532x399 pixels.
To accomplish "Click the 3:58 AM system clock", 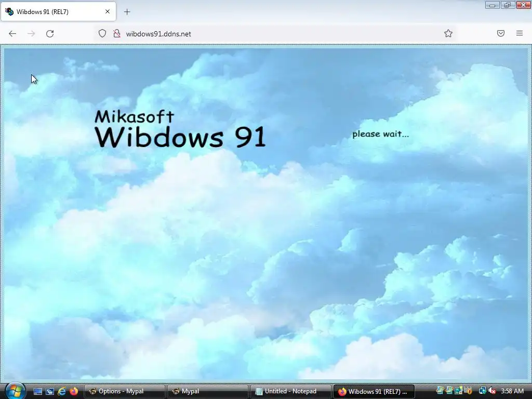I will click(512, 391).
